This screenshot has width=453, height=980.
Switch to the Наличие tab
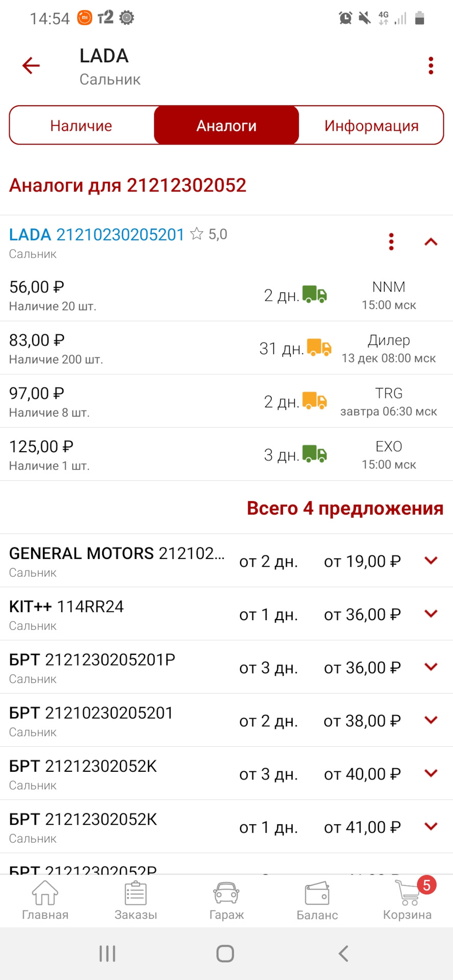pos(82,126)
